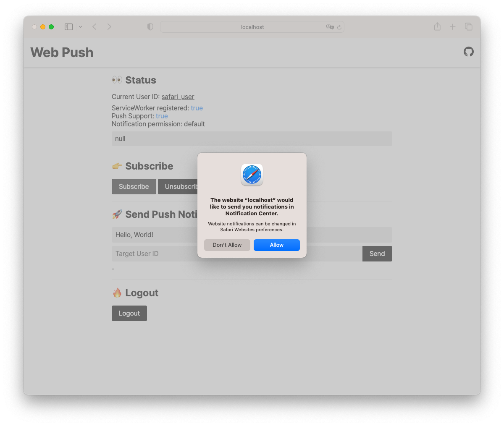
Task: Click Don't Allow in the dialog
Action: coord(227,245)
